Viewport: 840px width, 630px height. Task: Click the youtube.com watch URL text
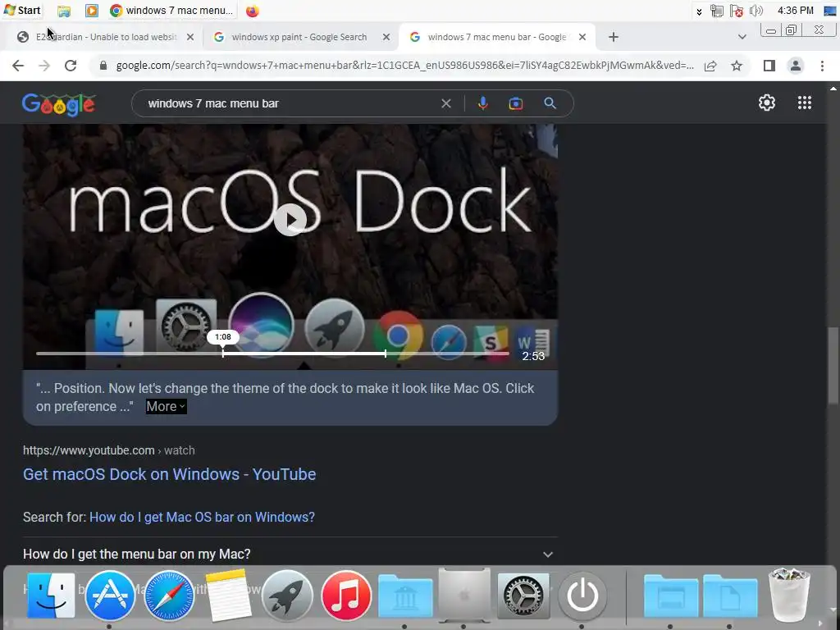[x=109, y=450]
